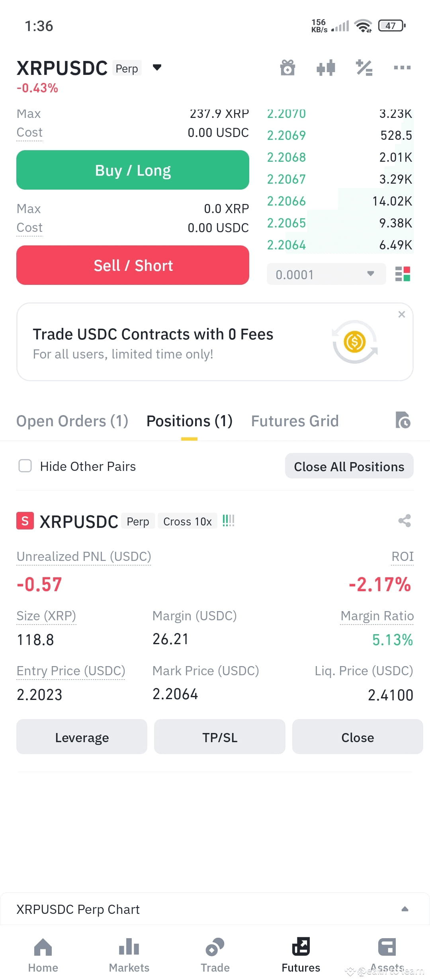Viewport: 430px width, 980px height.
Task: Change order book layout view icon
Action: point(403,274)
